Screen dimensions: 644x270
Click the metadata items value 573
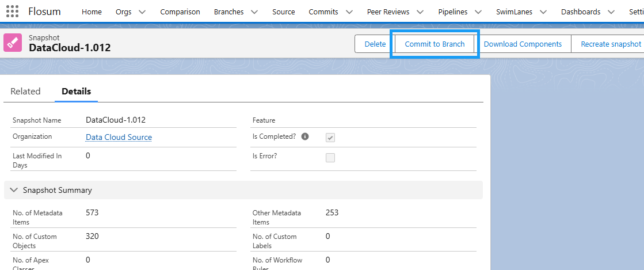[92, 212]
